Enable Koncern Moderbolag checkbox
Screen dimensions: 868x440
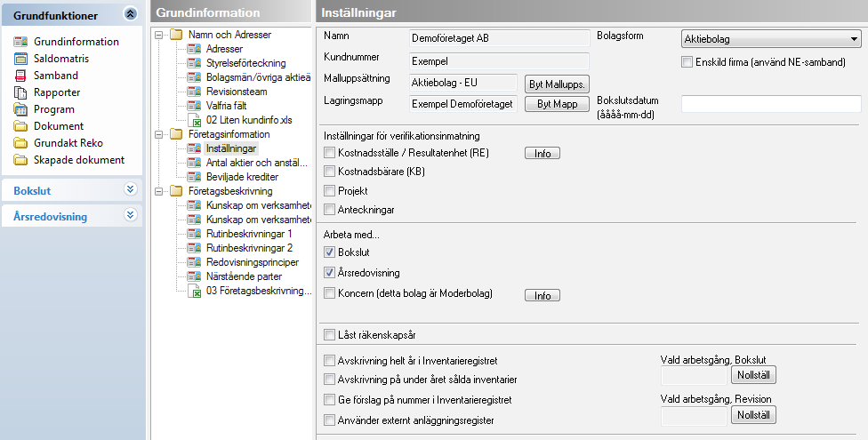pos(329,293)
